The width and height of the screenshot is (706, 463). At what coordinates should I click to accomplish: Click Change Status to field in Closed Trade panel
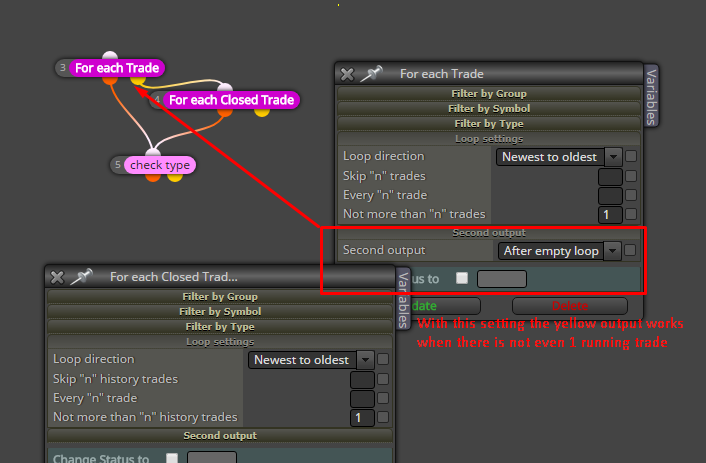click(x=212, y=457)
